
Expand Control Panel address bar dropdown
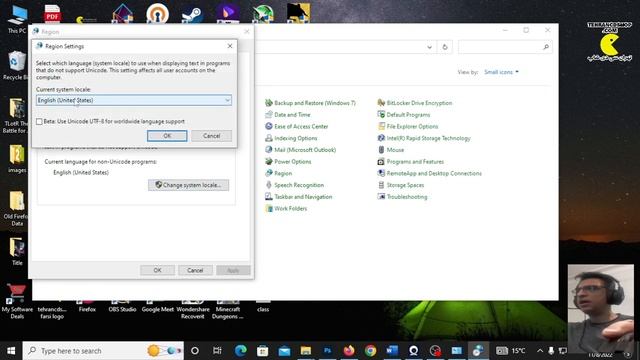point(429,47)
